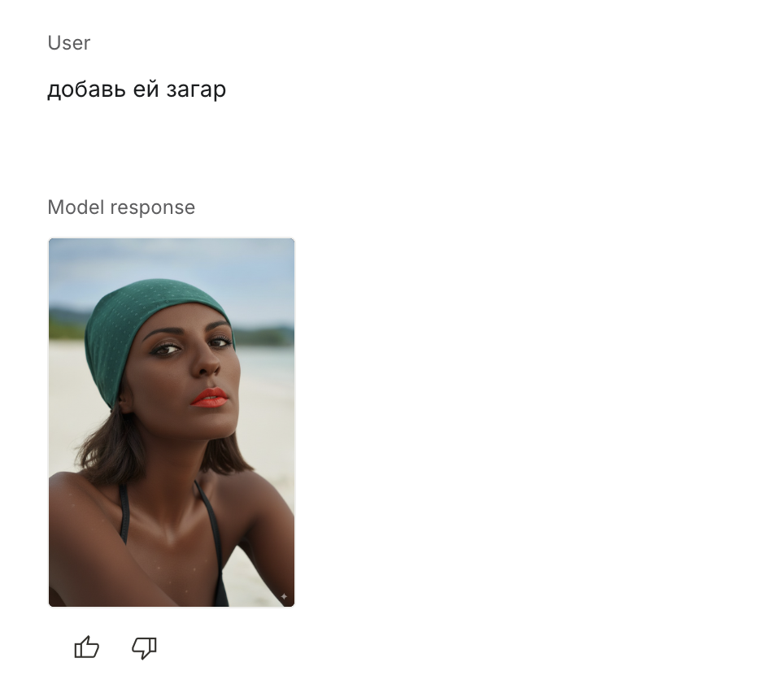
Task: Click the thumbs down feedback icon
Action: point(145,648)
